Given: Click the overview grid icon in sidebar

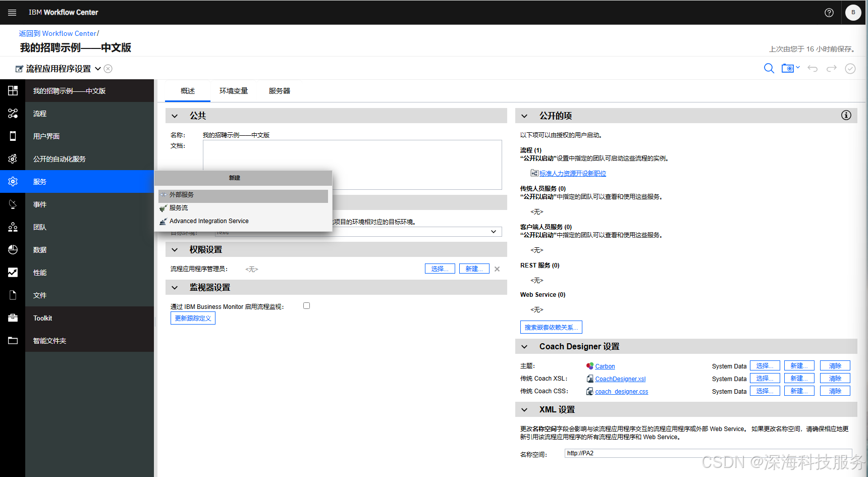Looking at the screenshot, I should pos(13,91).
